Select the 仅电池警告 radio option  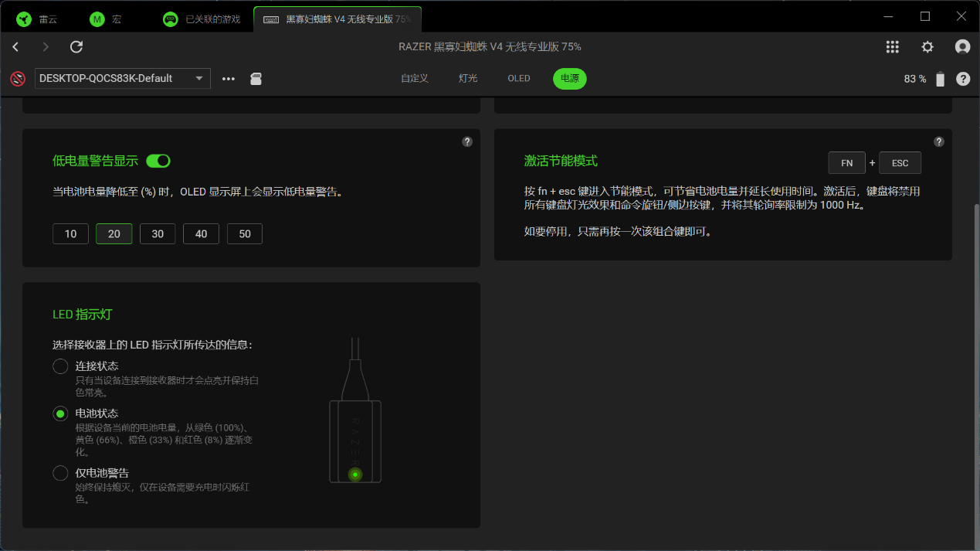coord(60,473)
